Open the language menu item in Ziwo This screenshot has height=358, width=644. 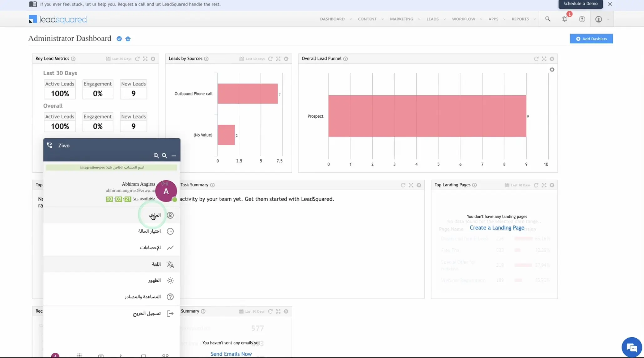pyautogui.click(x=156, y=264)
